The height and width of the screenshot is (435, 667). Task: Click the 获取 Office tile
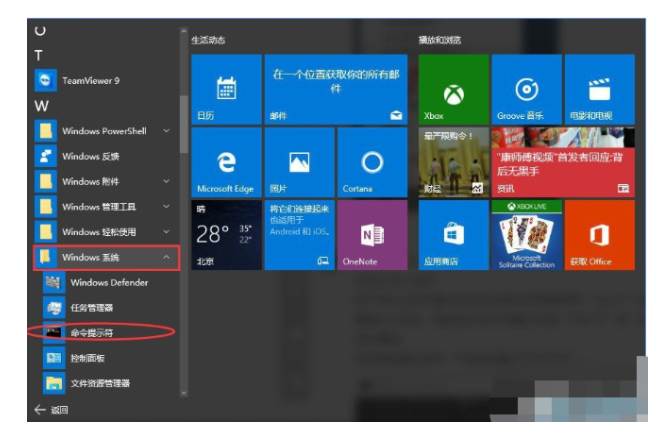[599, 234]
